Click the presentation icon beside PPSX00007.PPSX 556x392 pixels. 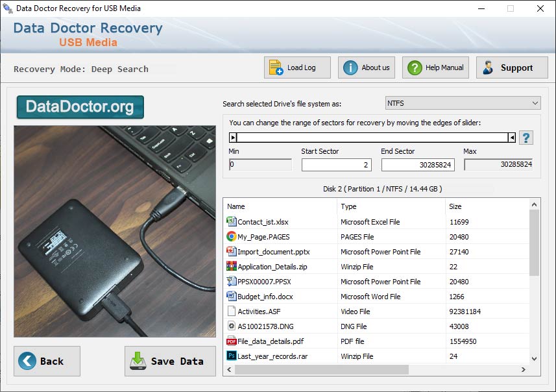(231, 281)
